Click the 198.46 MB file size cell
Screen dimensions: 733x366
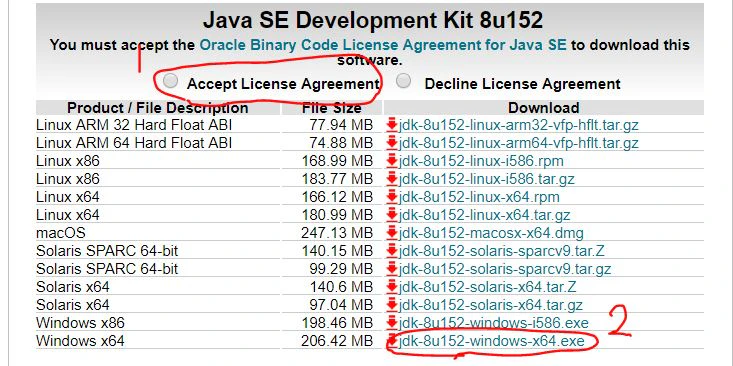pos(338,323)
